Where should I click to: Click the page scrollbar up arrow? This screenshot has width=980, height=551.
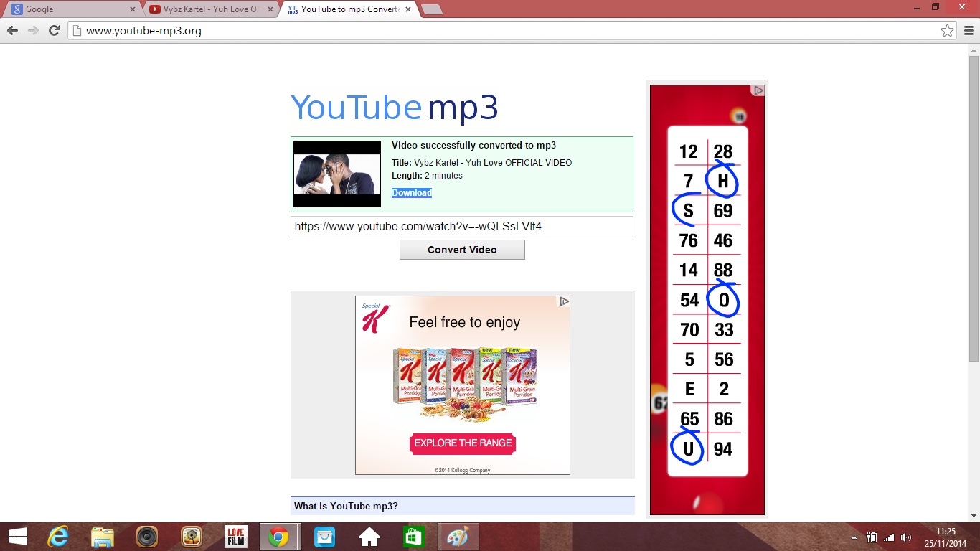pyautogui.click(x=974, y=50)
